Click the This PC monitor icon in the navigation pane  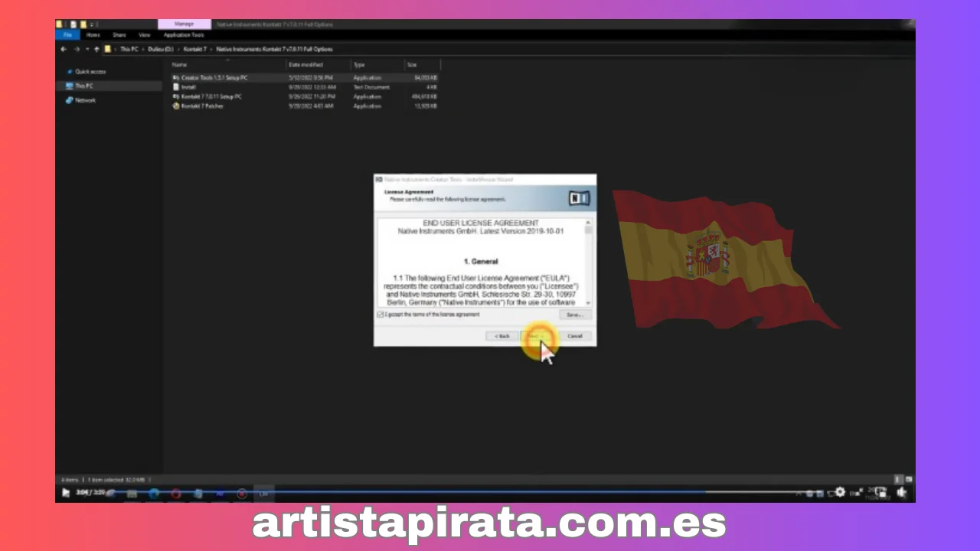click(70, 86)
